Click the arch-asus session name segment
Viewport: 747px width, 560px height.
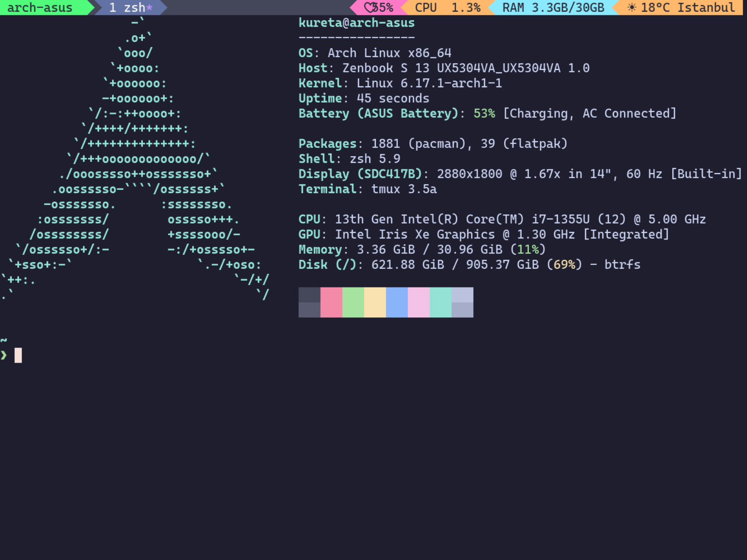click(x=40, y=7)
